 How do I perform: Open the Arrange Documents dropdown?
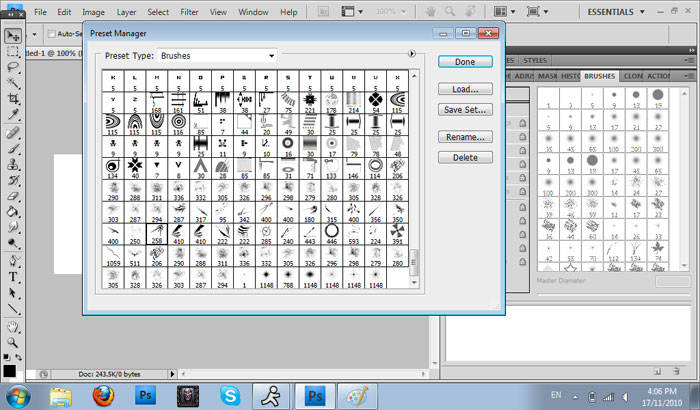(505, 12)
